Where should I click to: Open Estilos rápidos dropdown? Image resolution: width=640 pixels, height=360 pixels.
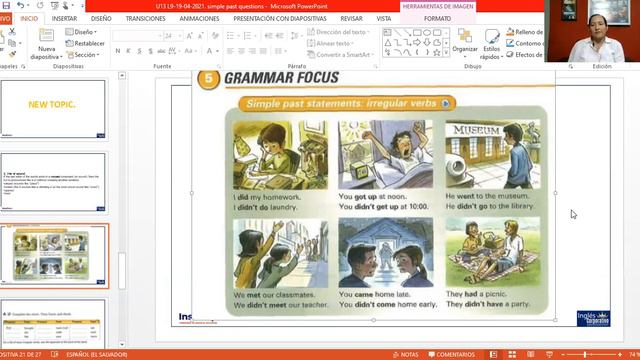click(491, 43)
